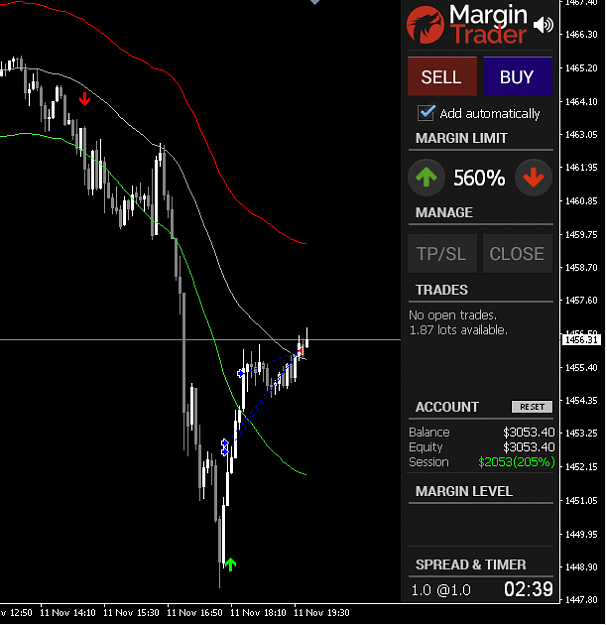
Task: Click the BUY button
Action: pyautogui.click(x=517, y=76)
